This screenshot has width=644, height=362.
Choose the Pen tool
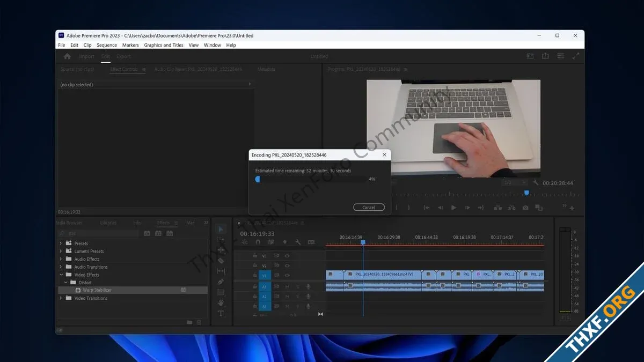[x=221, y=282]
